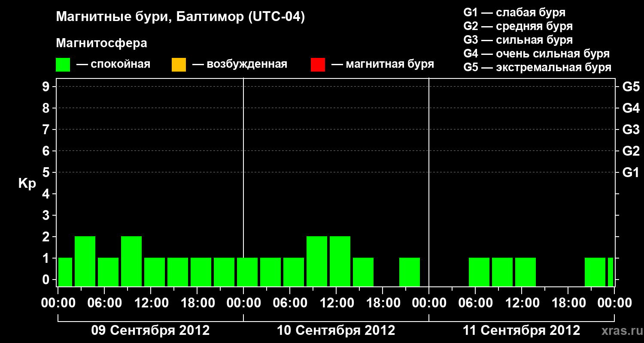This screenshot has height=343, width=644.
Task: Click the '— спокойная' legend label
Action: coord(113,64)
